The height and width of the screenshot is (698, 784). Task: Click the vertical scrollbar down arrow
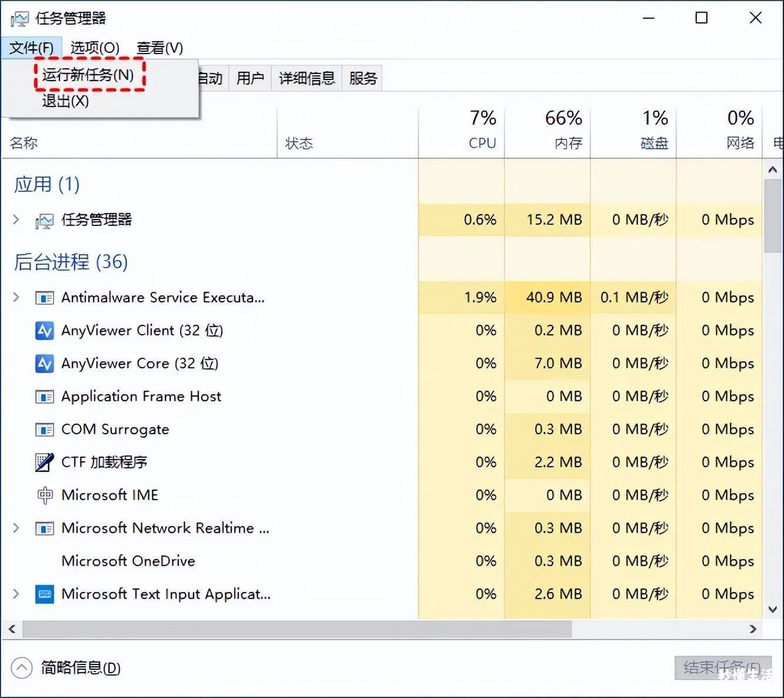coord(773,610)
